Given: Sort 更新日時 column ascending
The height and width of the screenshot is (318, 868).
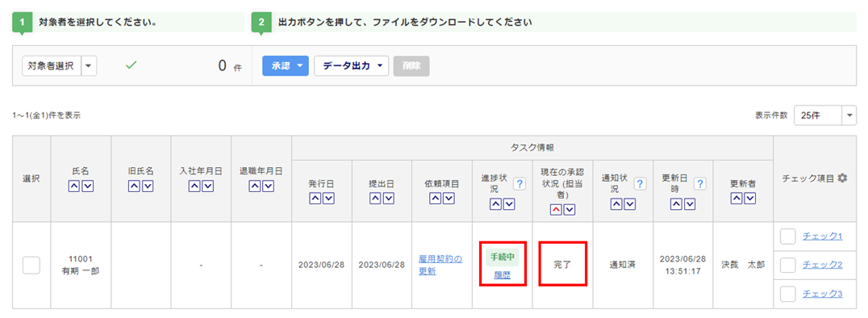Looking at the screenshot, I should pyautogui.click(x=677, y=204).
